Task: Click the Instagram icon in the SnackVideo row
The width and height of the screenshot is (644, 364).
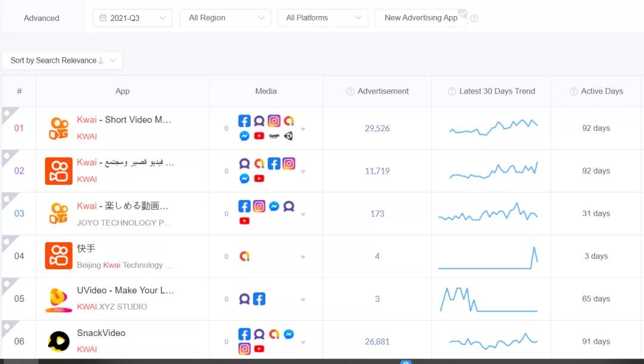Action: click(244, 349)
